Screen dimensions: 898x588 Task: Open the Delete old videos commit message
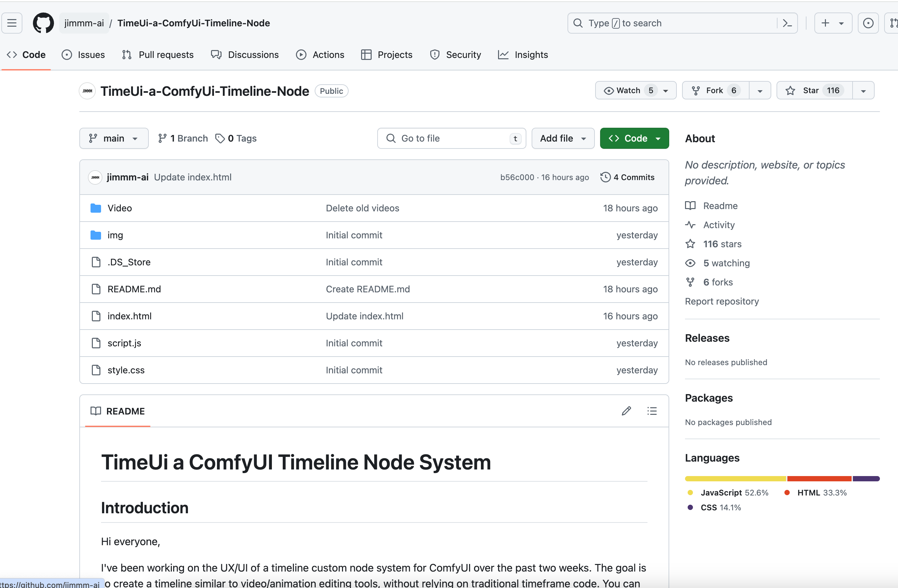coord(362,208)
